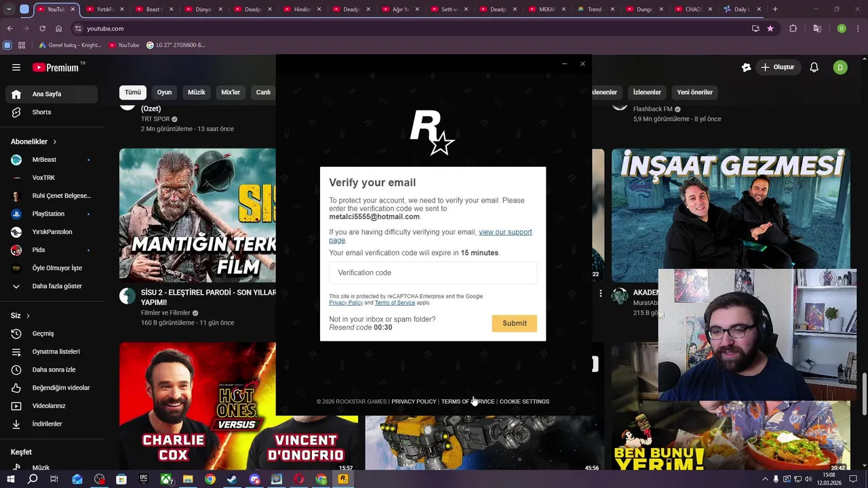Screen dimensions: 868x488
Task: Open footer PRIVACY POLICY link
Action: click(x=414, y=401)
